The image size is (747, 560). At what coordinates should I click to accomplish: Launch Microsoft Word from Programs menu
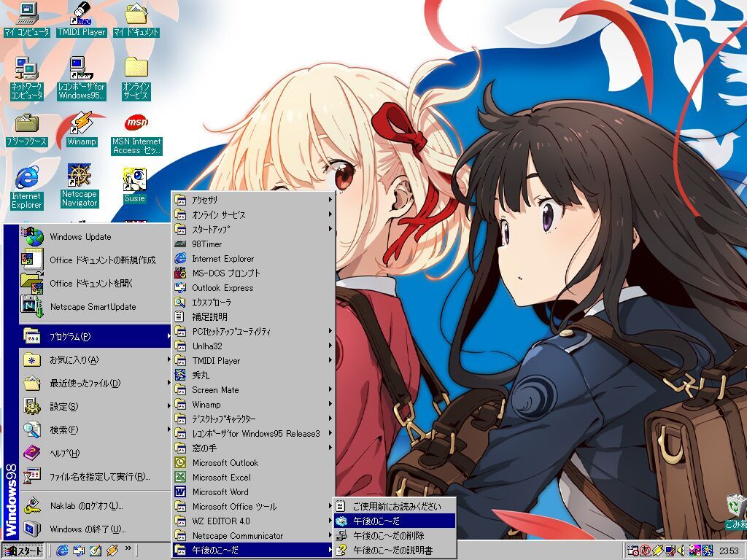[253, 492]
